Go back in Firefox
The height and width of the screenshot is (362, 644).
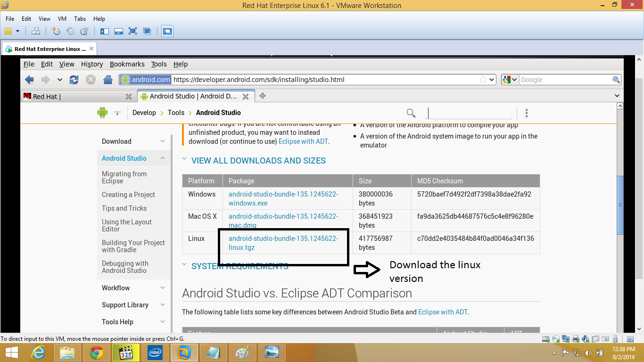(x=29, y=80)
